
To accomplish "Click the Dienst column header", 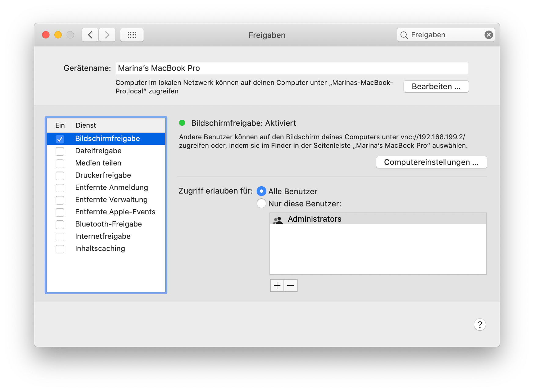I will pyautogui.click(x=119, y=125).
